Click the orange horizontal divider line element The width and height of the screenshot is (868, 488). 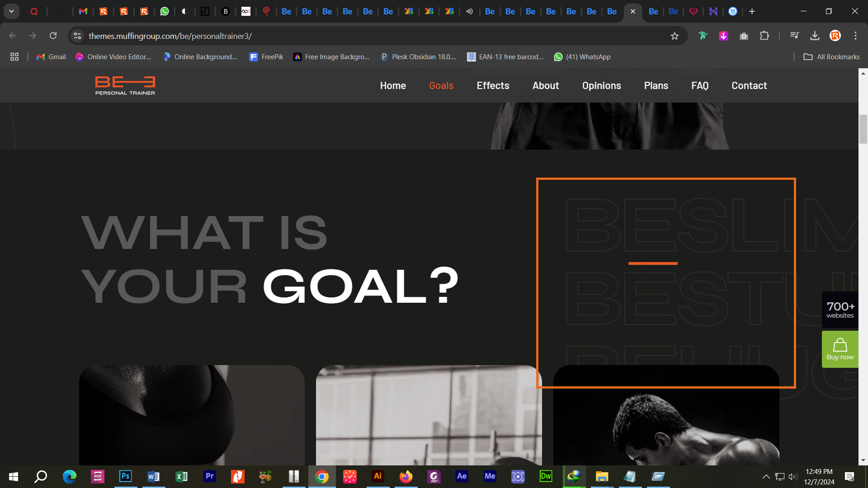pos(653,262)
